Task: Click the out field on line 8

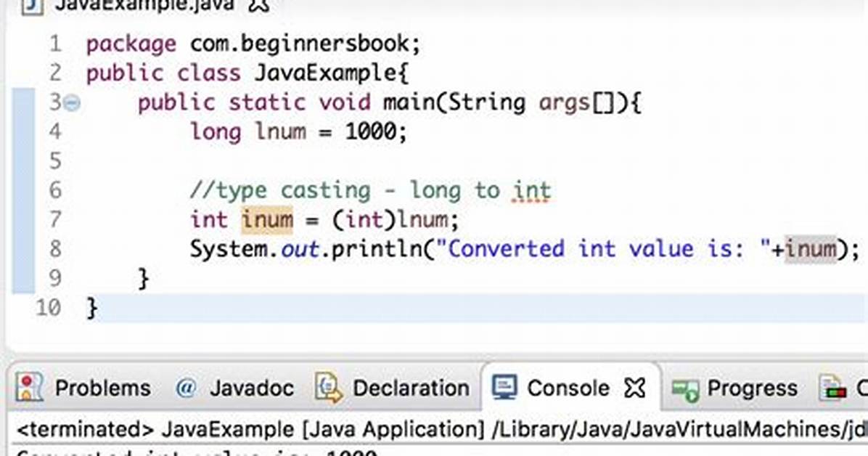Action: 300,249
